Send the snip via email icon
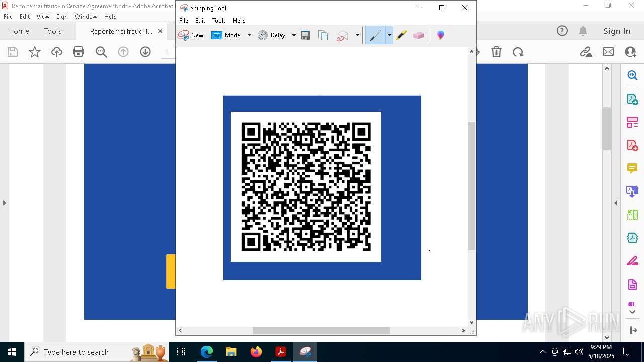Image resolution: width=644 pixels, height=362 pixels. click(343, 35)
